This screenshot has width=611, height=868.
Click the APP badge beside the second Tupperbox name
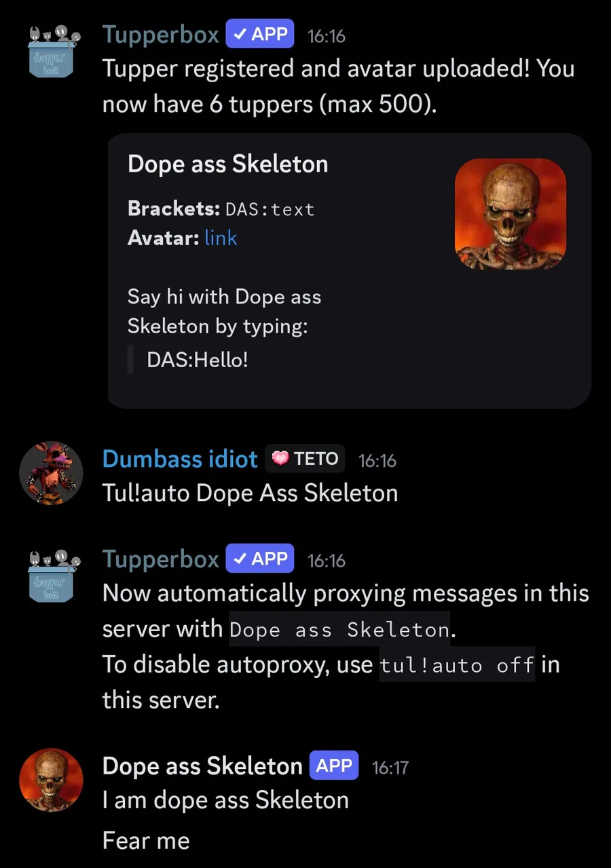[259, 558]
